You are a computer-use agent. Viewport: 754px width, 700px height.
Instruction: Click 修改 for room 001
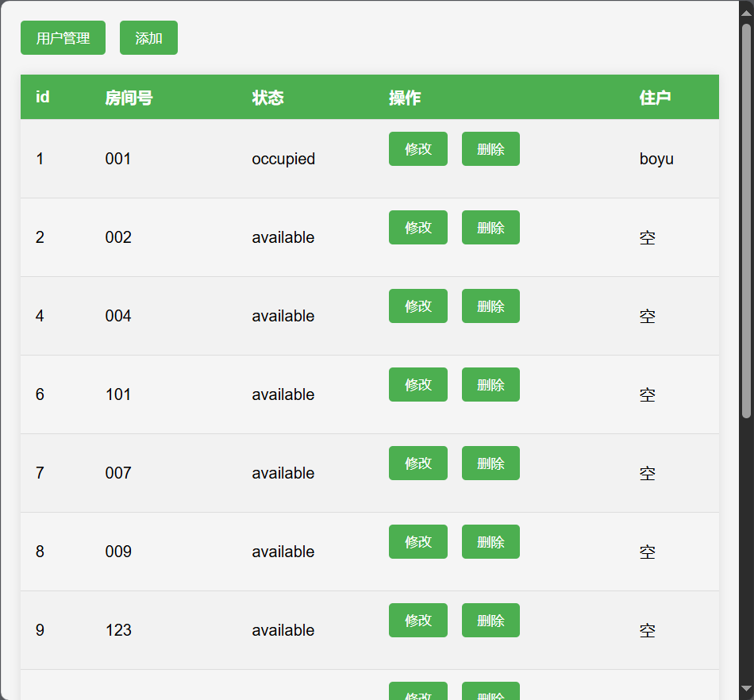pos(417,148)
